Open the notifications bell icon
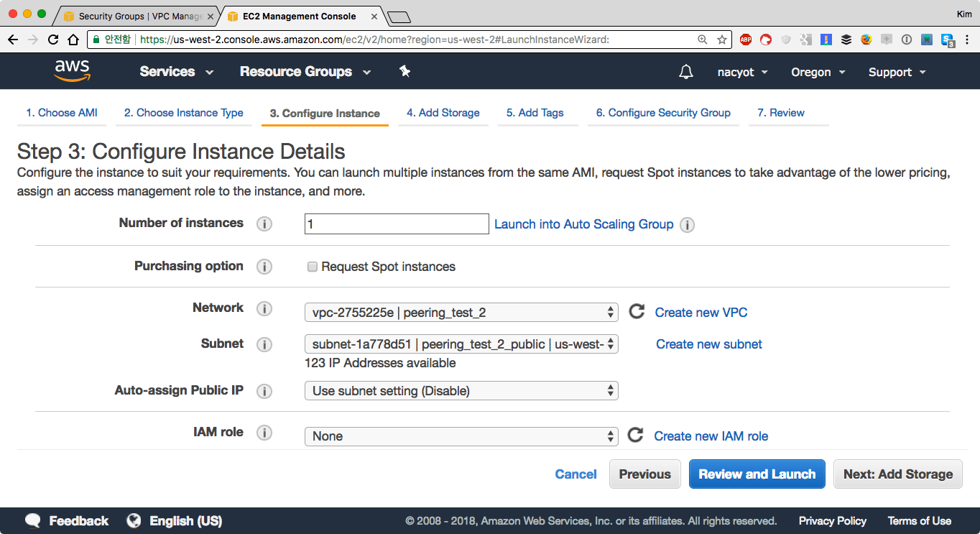Screen dimensions: 980x534 (686, 72)
